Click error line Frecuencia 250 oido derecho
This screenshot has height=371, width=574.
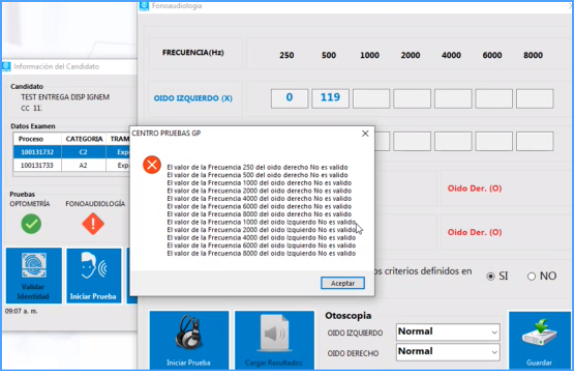click(257, 167)
